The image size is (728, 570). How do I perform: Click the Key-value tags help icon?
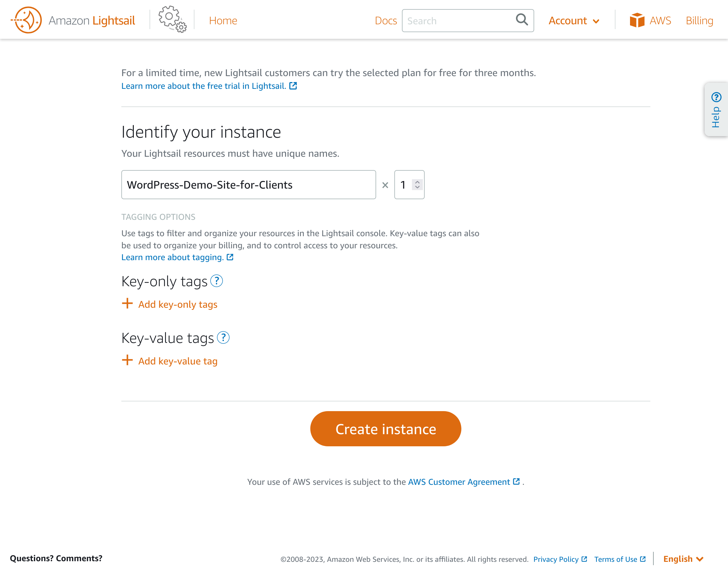(x=223, y=338)
